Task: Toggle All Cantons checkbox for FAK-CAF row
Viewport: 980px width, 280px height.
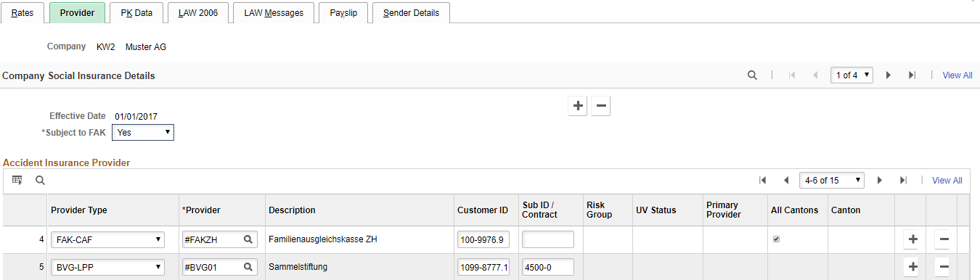Action: (776, 239)
